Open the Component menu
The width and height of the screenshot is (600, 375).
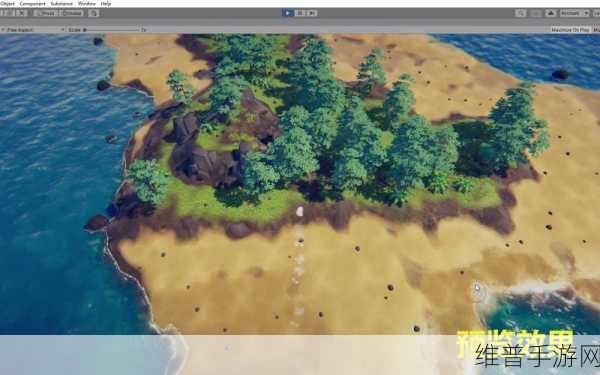[33, 4]
